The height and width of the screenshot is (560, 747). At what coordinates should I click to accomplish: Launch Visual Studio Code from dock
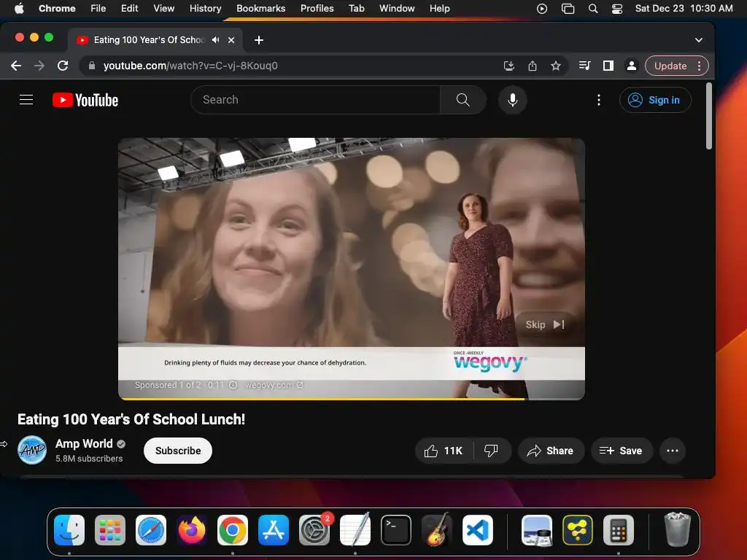pos(477,530)
